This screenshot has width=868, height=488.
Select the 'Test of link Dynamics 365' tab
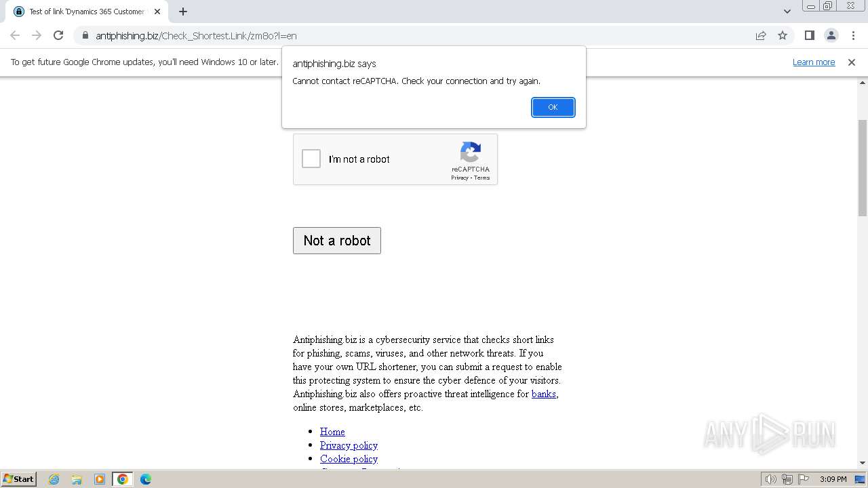pos(85,12)
